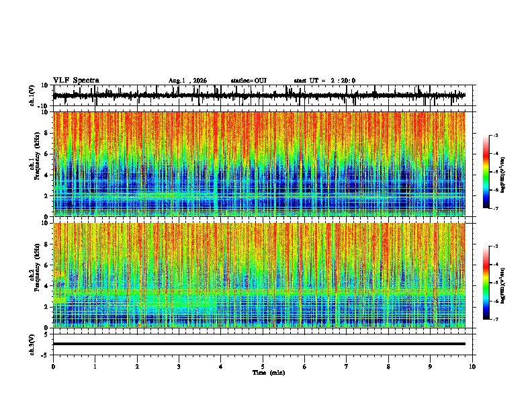Click the ch.1 spectrogram color bar
Viewport: 532px width, 411px height.
[486, 172]
